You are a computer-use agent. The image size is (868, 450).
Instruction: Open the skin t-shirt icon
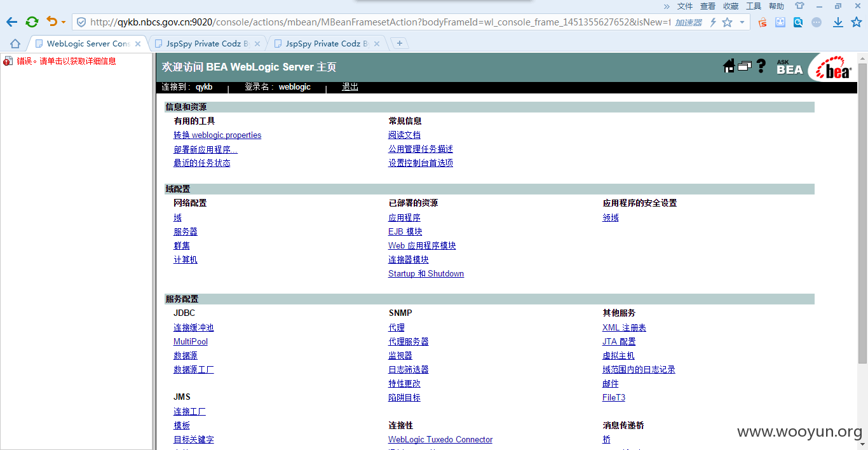[x=799, y=6]
